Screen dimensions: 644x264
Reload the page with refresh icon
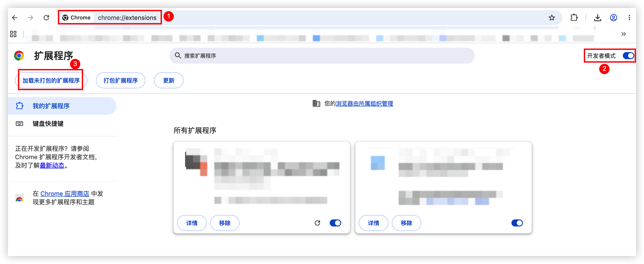coord(46,18)
